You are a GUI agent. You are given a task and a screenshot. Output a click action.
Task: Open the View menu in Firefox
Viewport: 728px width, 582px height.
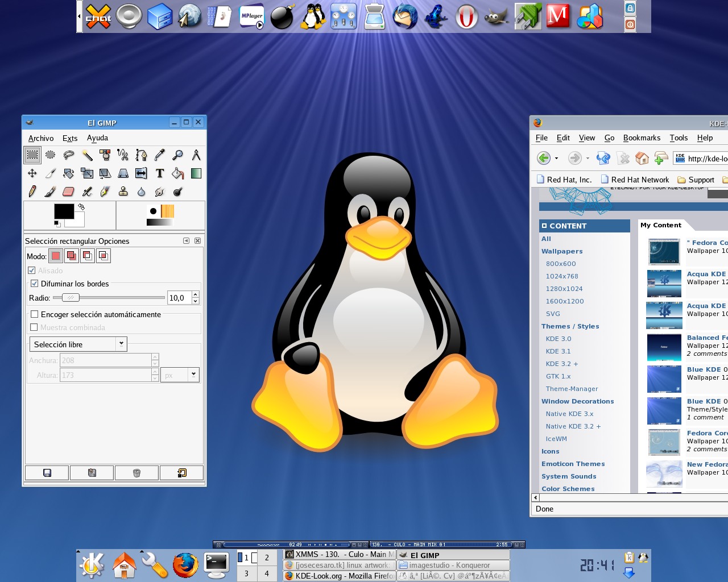click(x=587, y=138)
